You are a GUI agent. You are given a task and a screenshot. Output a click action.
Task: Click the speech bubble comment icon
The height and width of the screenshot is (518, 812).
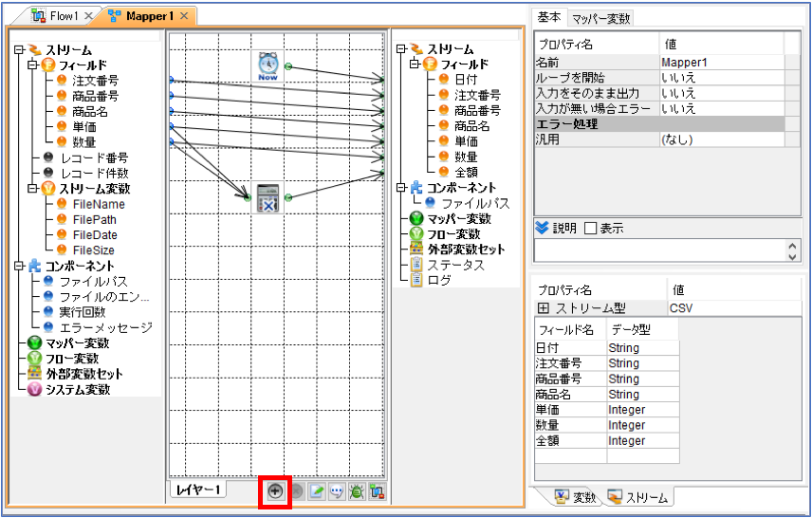point(337,491)
